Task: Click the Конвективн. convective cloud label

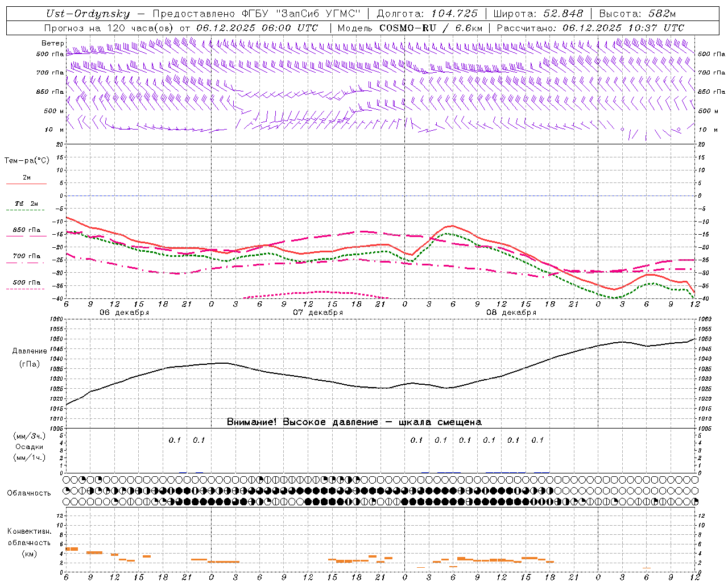Action: (x=29, y=531)
